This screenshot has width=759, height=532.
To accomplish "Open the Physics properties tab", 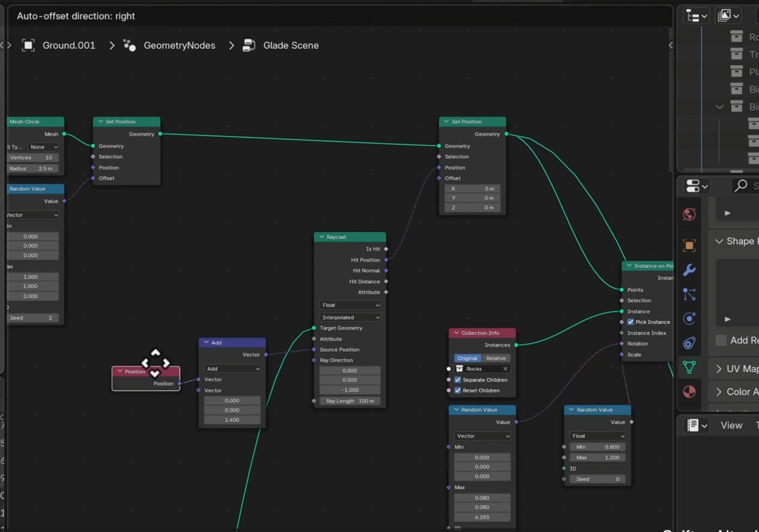I will pyautogui.click(x=689, y=318).
